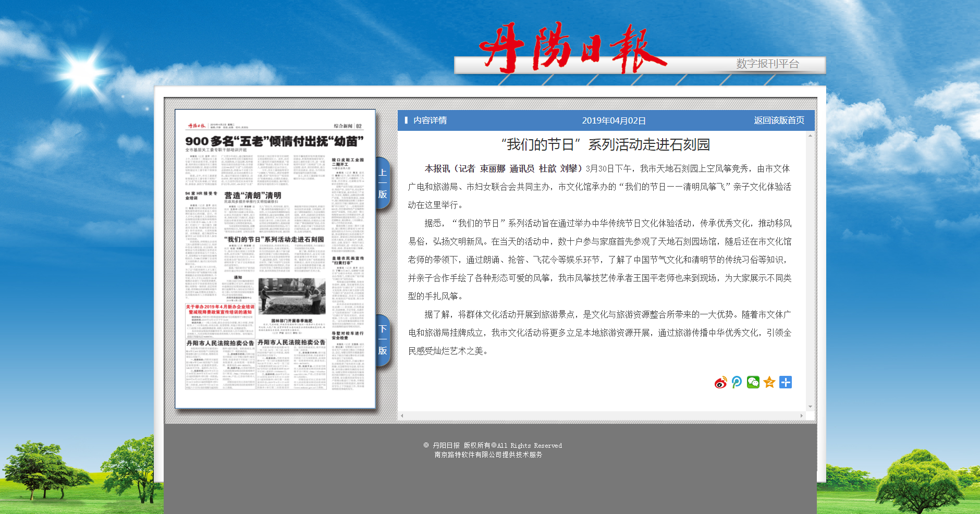Viewport: 980px width, 514px height.
Task: Open the 园林部门开展春季施肥 photo story
Action: 291,321
